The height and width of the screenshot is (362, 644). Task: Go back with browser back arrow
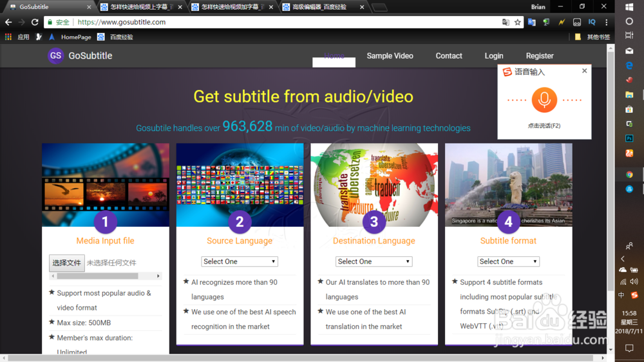click(8, 22)
